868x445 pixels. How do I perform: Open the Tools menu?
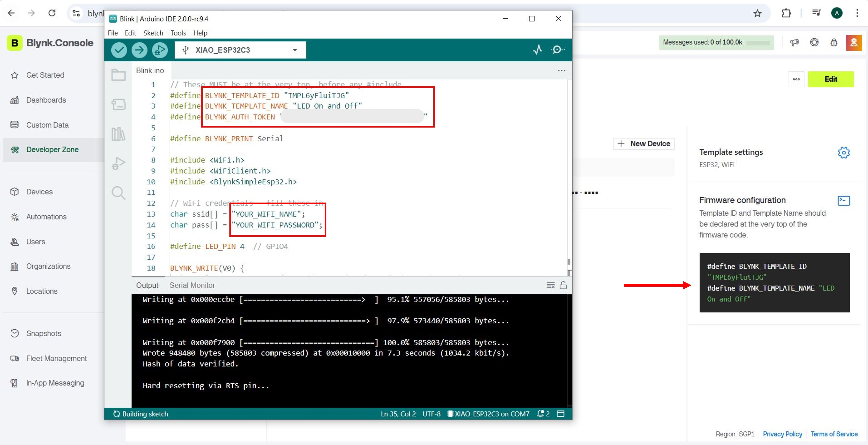pos(178,33)
